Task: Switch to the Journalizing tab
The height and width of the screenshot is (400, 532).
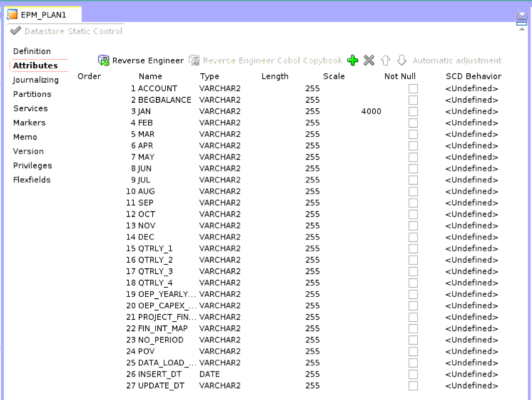Action: pos(36,80)
